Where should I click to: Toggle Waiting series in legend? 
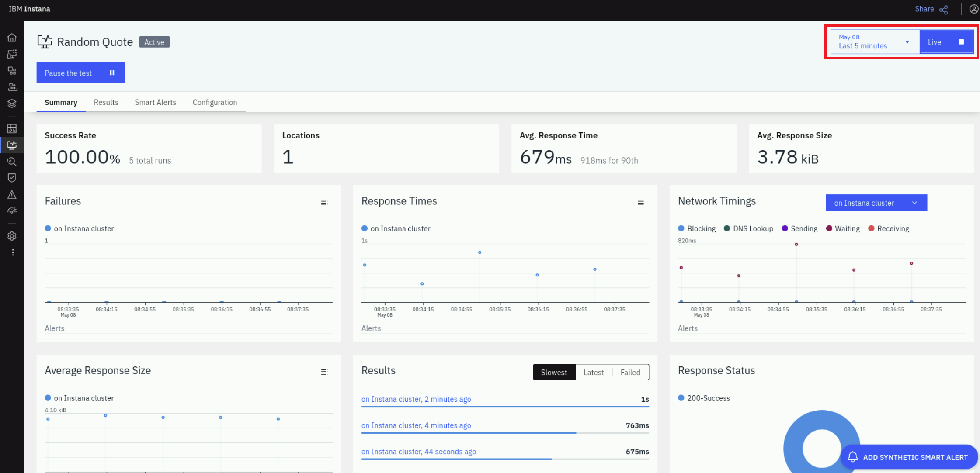pos(843,228)
